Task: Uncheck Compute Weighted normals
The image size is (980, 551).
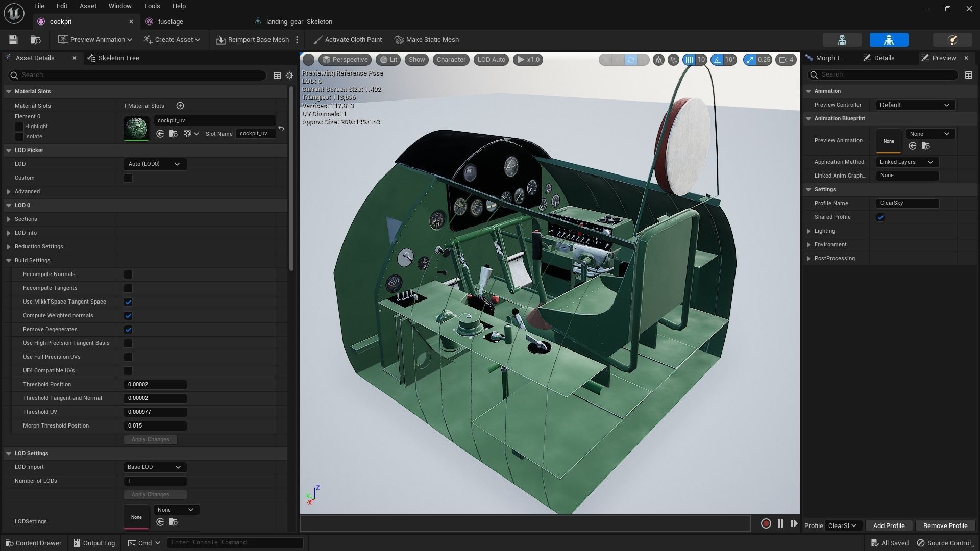Action: tap(128, 316)
